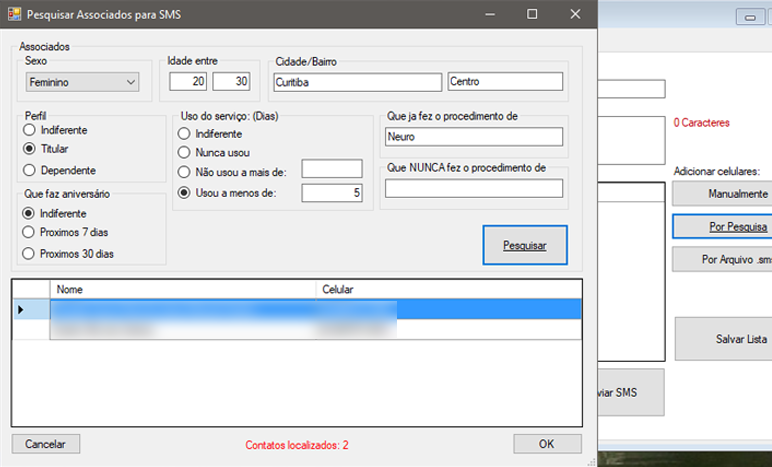Open the Sexo dropdown
The height and width of the screenshot is (467, 772).
(82, 82)
